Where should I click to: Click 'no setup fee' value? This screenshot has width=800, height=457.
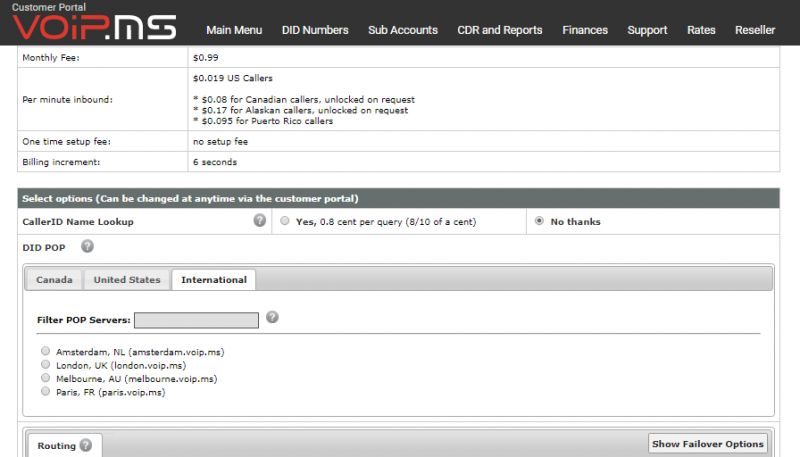[220, 141]
